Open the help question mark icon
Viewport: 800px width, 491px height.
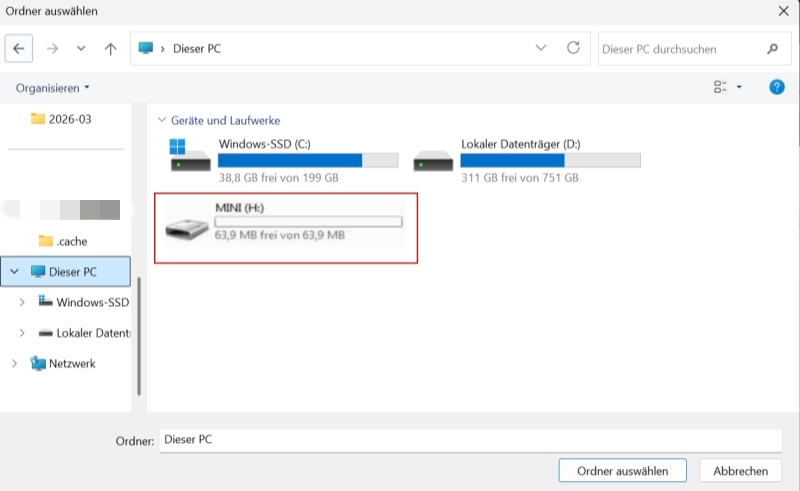(776, 87)
